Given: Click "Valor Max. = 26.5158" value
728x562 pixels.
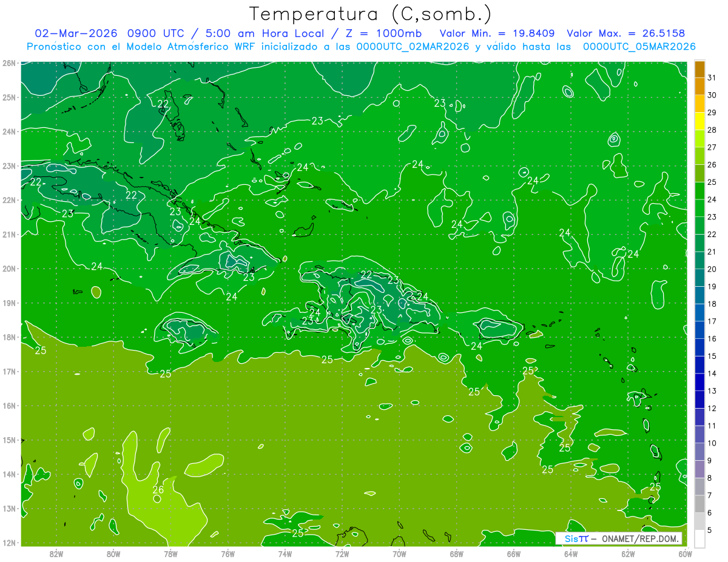Looking at the screenshot, I should coord(625,33).
